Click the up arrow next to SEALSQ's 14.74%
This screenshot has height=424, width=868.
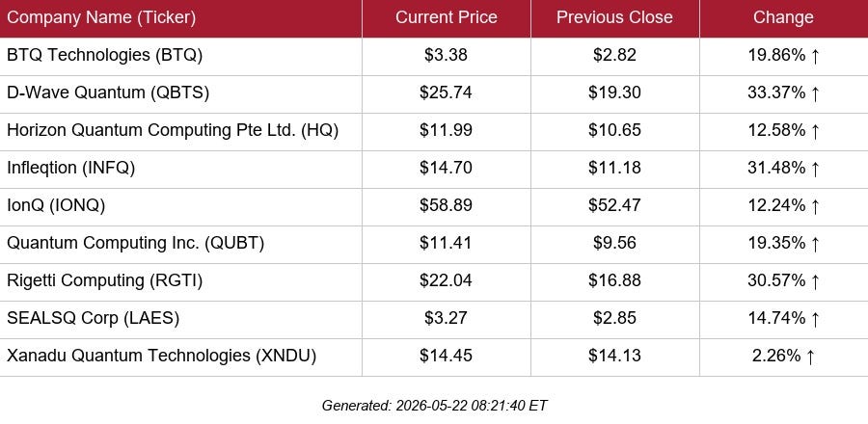tap(814, 319)
